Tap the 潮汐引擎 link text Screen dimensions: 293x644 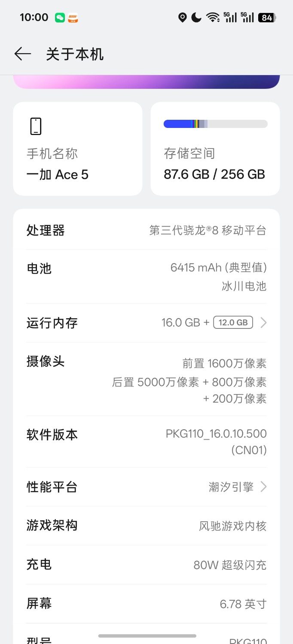[231, 487]
